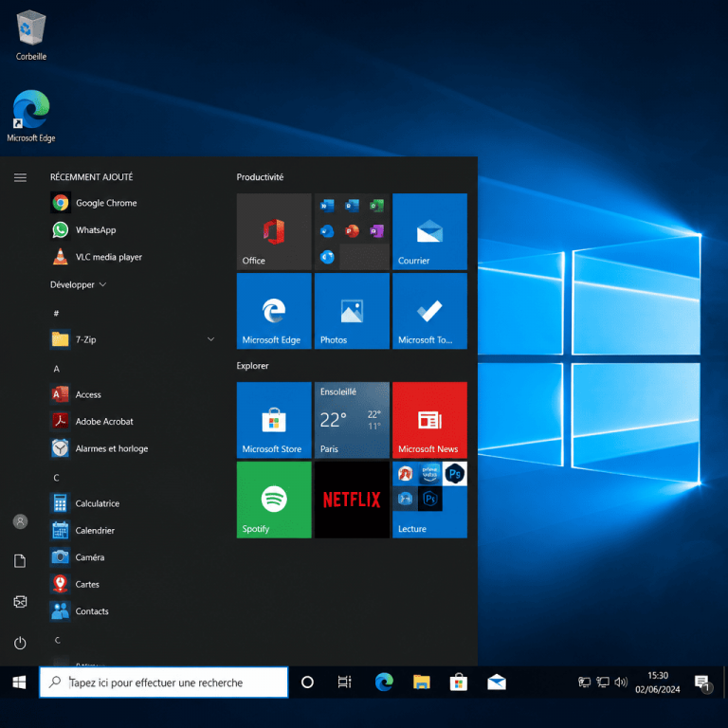728x728 pixels.
Task: Open Documents from Start sidebar
Action: click(20, 561)
